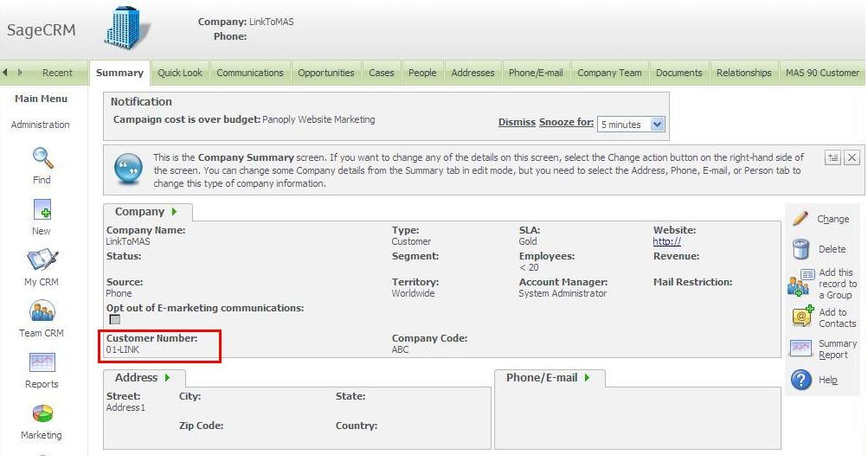868x461 pixels.
Task: Close the help text panel
Action: pyautogui.click(x=852, y=157)
